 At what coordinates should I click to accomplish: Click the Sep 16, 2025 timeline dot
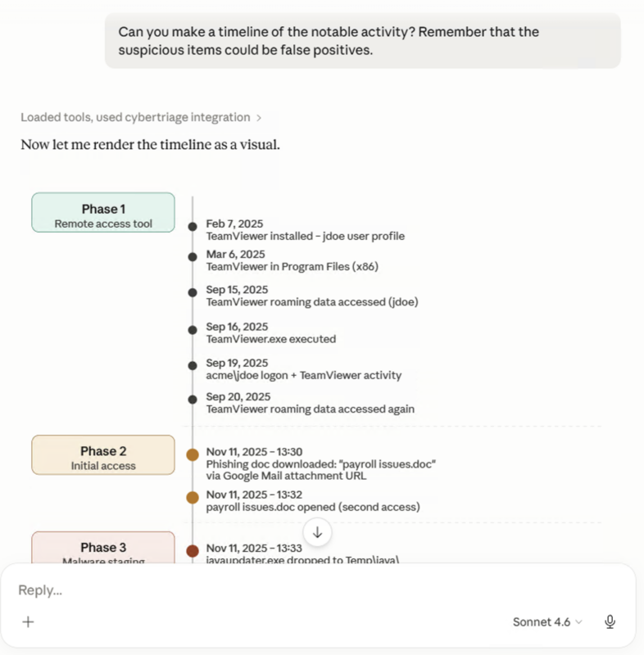(193, 329)
